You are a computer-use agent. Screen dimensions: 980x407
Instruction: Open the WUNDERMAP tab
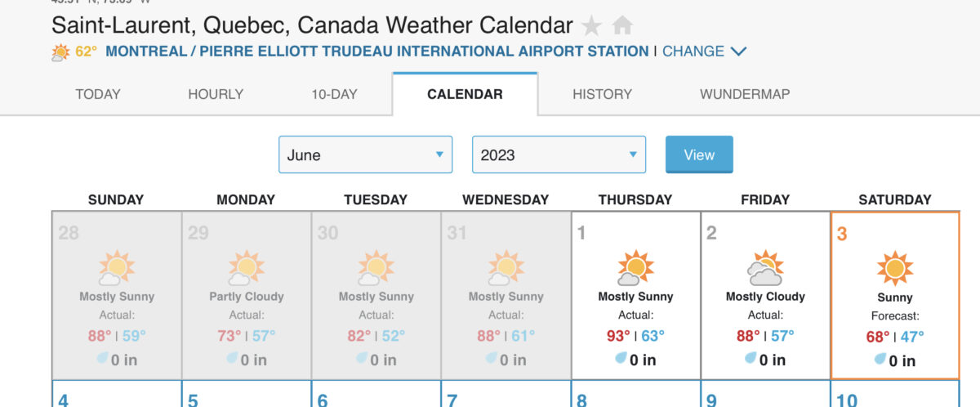[x=744, y=94]
